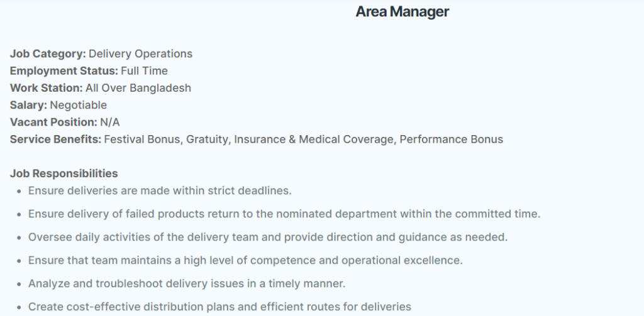Click Performance Bonus benefit text
This screenshot has width=644, height=316.
click(451, 139)
